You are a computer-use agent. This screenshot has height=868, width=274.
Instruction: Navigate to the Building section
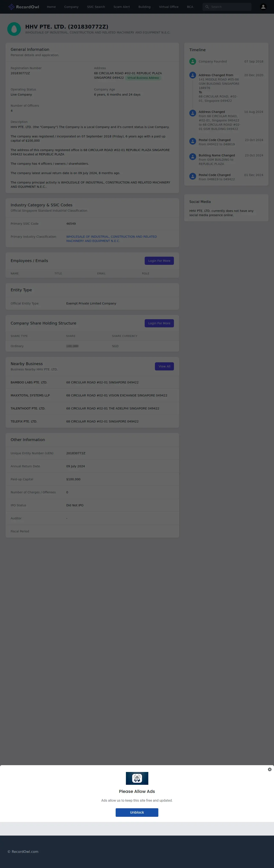[x=144, y=7]
